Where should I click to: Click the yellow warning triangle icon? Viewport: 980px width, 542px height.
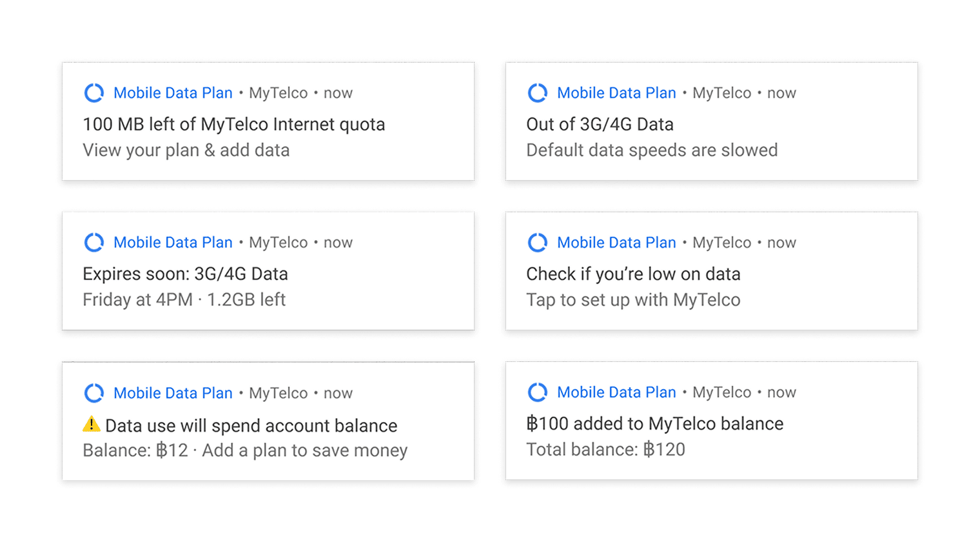tap(92, 424)
